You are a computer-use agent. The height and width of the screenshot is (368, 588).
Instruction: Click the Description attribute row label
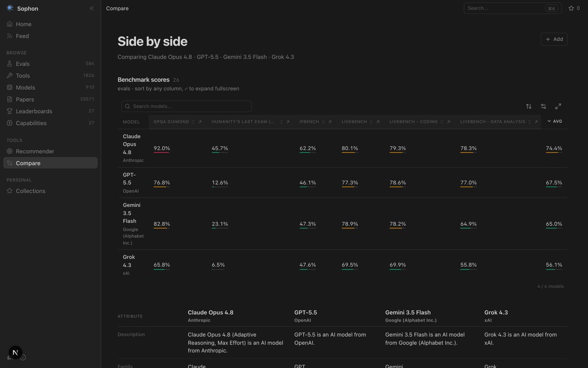(131, 335)
